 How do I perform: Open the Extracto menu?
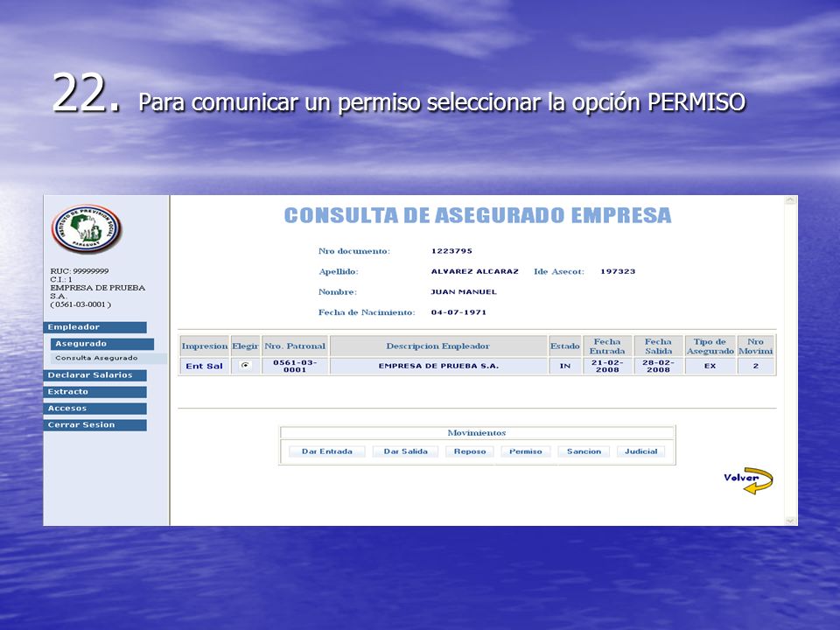[94, 392]
